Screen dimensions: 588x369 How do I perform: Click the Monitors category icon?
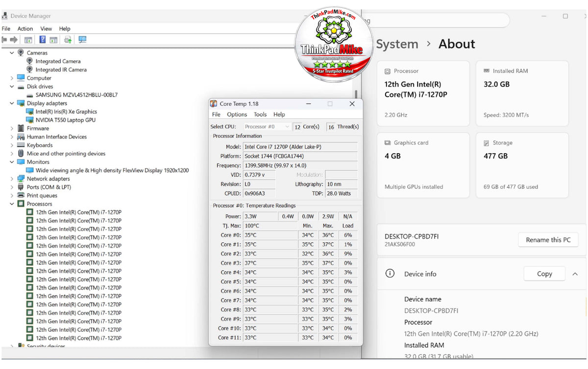pos(21,162)
